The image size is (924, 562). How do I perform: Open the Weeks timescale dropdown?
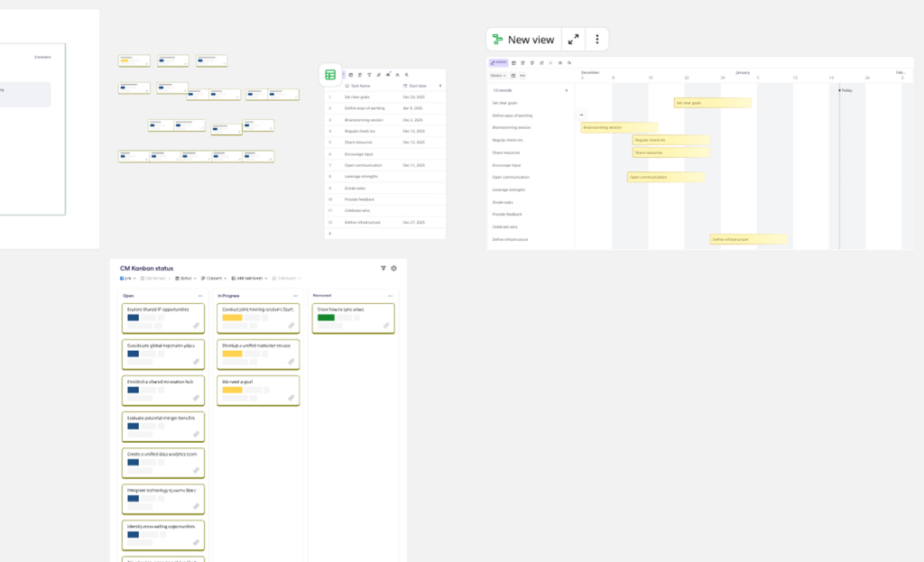click(x=498, y=76)
